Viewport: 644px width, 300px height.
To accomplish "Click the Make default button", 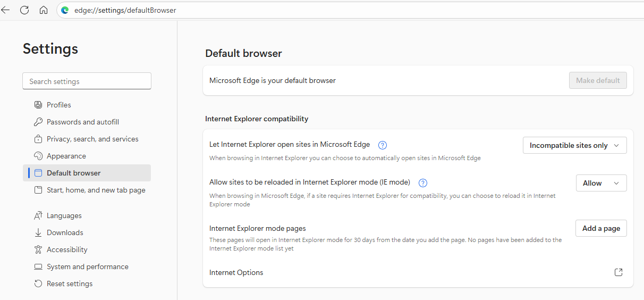I will point(598,80).
